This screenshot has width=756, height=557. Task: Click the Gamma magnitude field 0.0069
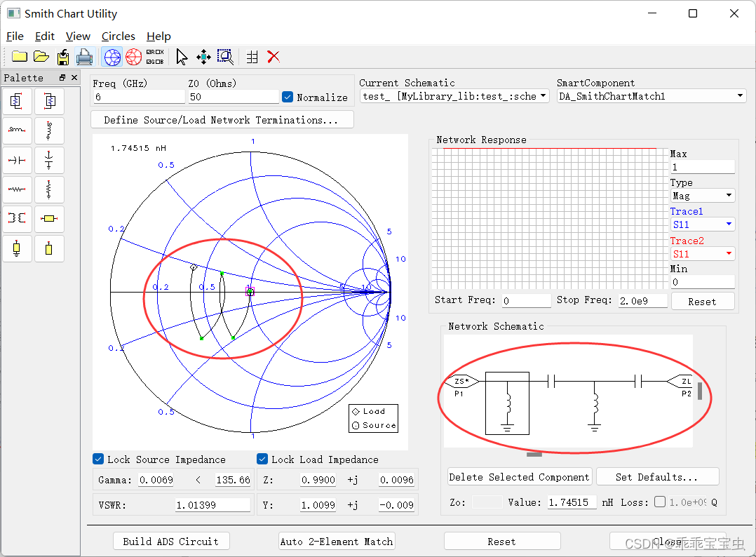tap(156, 480)
